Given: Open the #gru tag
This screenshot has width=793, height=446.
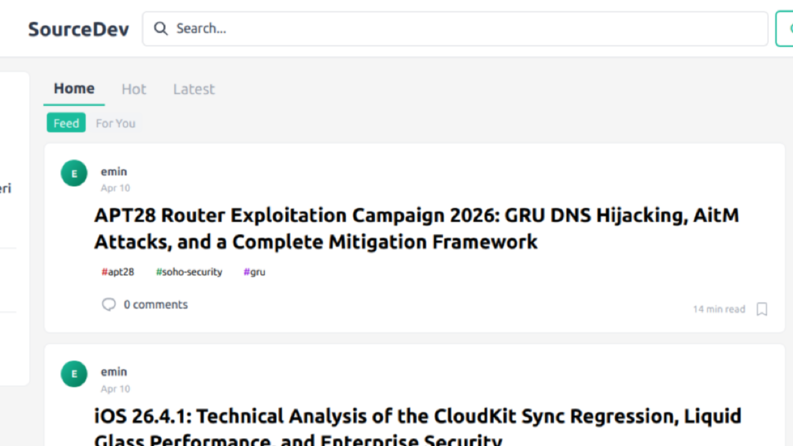Looking at the screenshot, I should pyautogui.click(x=254, y=272).
